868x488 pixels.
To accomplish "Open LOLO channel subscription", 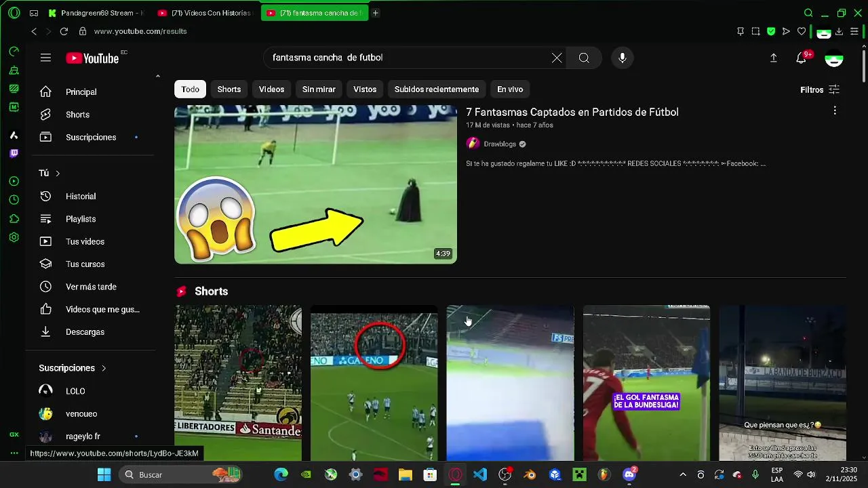I will (x=91, y=391).
